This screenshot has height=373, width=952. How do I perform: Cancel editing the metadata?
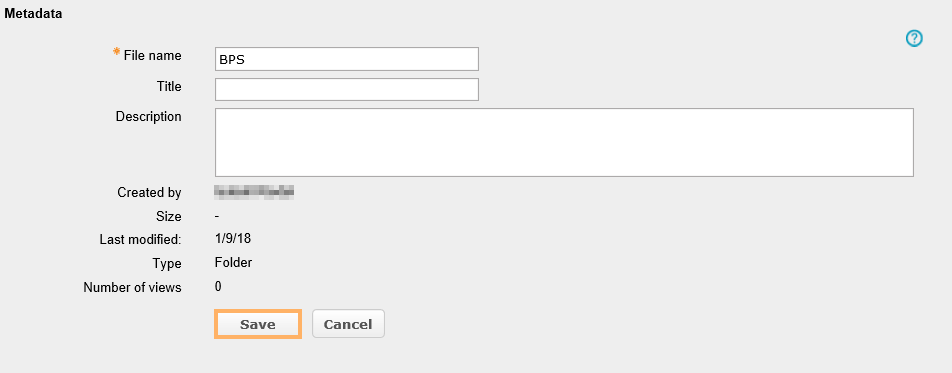click(x=348, y=324)
